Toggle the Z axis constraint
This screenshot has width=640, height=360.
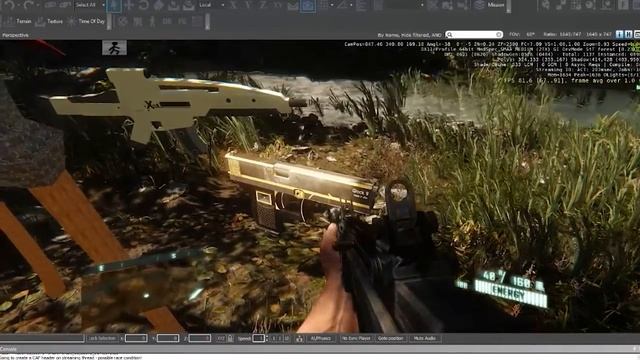click(x=262, y=5)
